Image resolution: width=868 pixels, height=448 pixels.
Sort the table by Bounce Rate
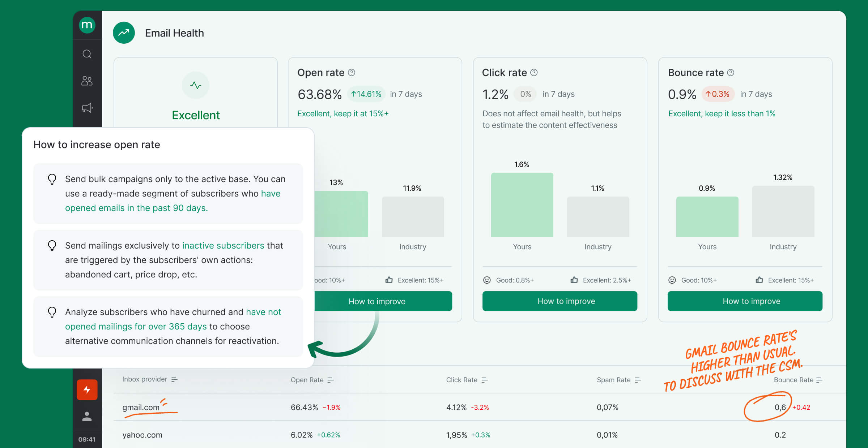[820, 380]
